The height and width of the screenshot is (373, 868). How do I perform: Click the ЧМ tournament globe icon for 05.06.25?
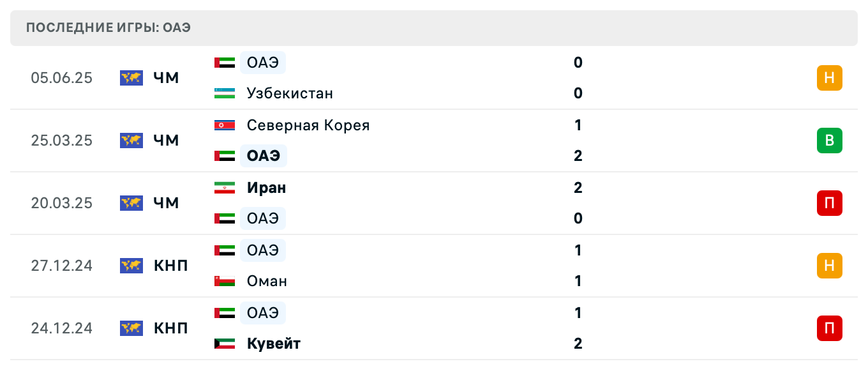(x=131, y=78)
